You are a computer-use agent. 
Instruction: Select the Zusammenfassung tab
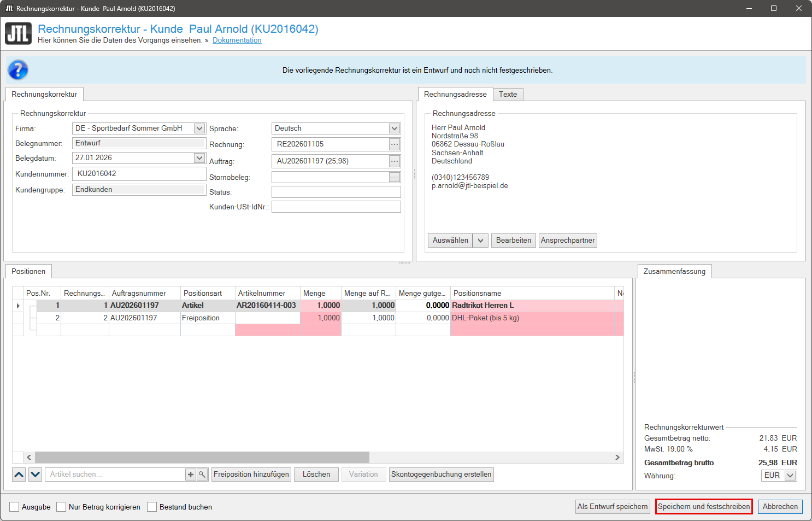(674, 271)
